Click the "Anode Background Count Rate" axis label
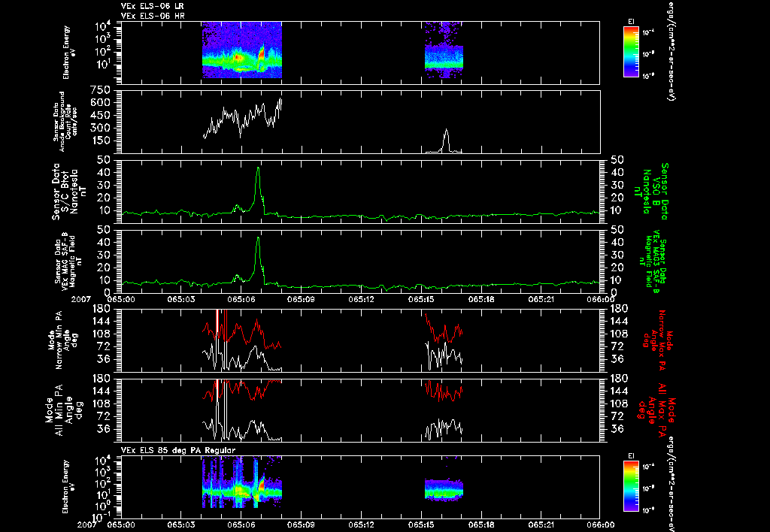Screen dimensions: 770x532 65,121
